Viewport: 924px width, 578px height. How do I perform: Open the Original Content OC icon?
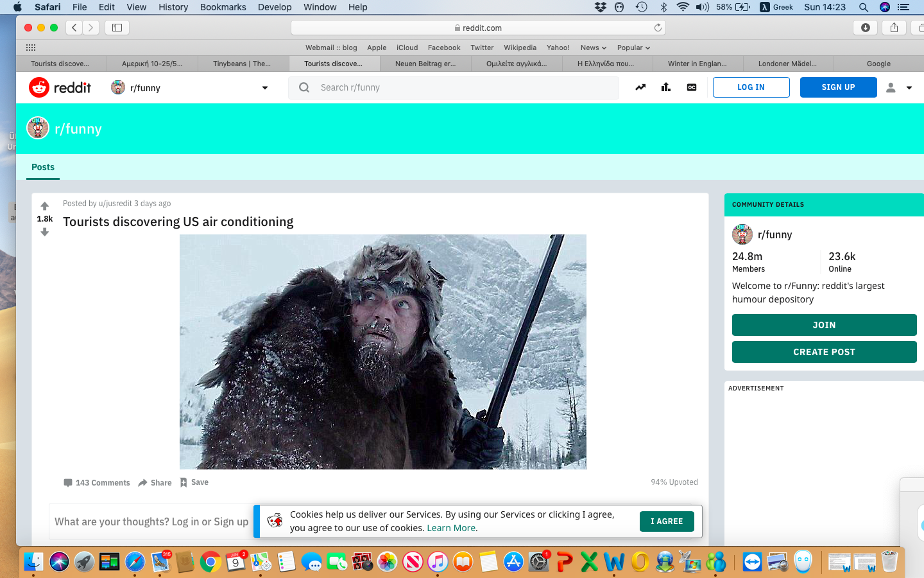click(692, 87)
